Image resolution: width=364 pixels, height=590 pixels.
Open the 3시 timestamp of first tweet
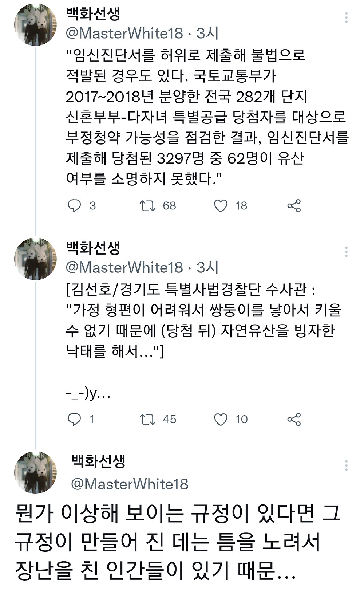click(x=207, y=34)
